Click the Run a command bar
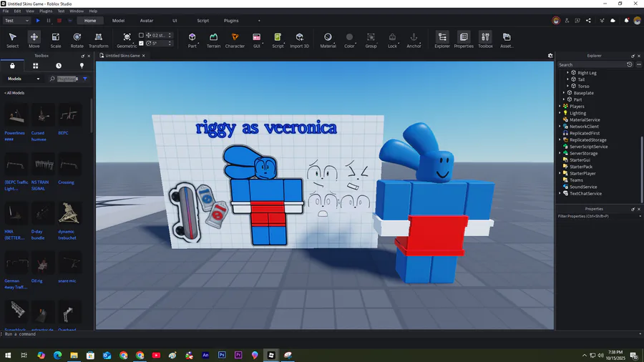This screenshot has width=644, height=362. (x=321, y=334)
